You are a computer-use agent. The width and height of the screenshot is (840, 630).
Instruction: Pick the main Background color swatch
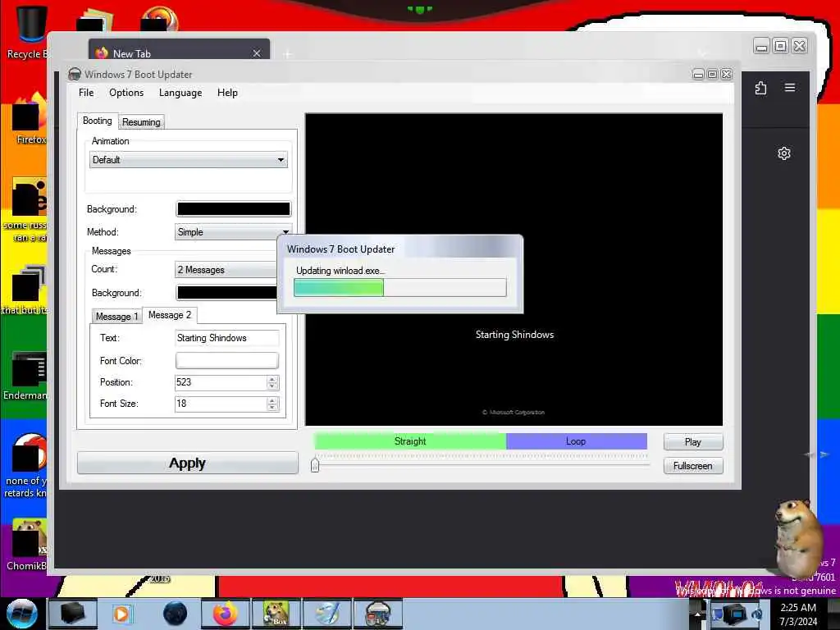[x=234, y=209]
